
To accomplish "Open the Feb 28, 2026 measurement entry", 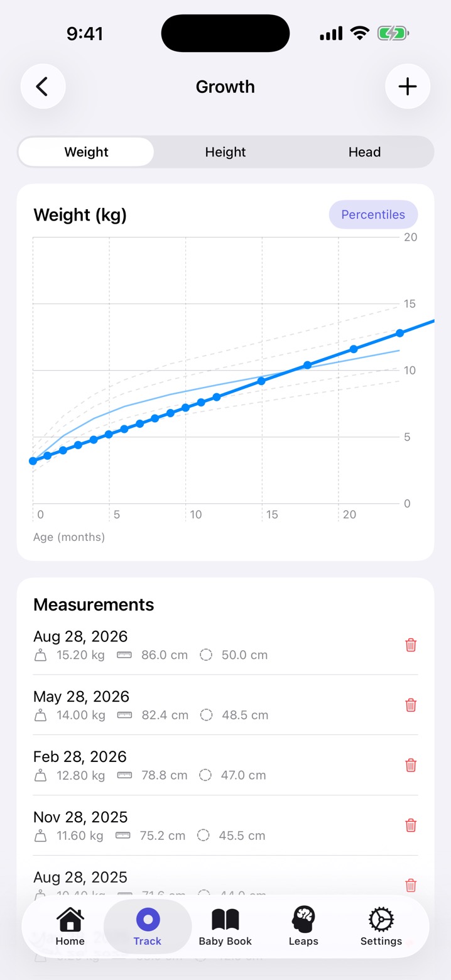I will point(225,765).
